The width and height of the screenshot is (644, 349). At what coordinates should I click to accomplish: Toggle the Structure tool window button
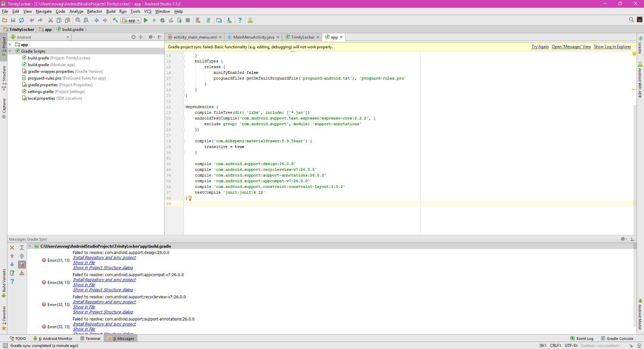click(x=4, y=78)
